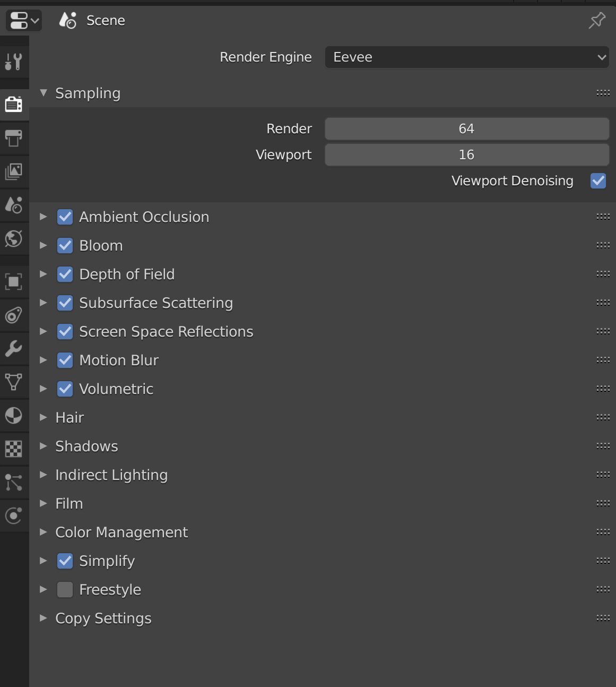The width and height of the screenshot is (616, 687).
Task: Expand the Ambient Occlusion panel arrow
Action: [44, 217]
